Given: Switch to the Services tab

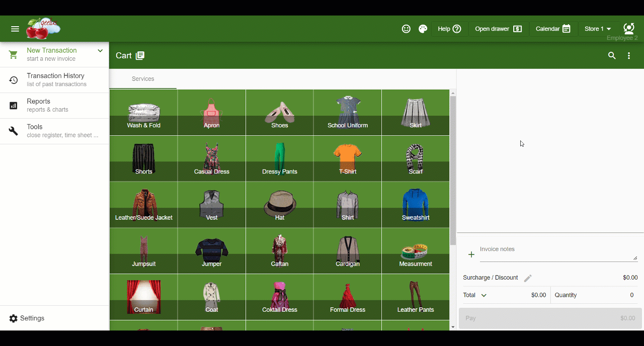Looking at the screenshot, I should click(143, 79).
